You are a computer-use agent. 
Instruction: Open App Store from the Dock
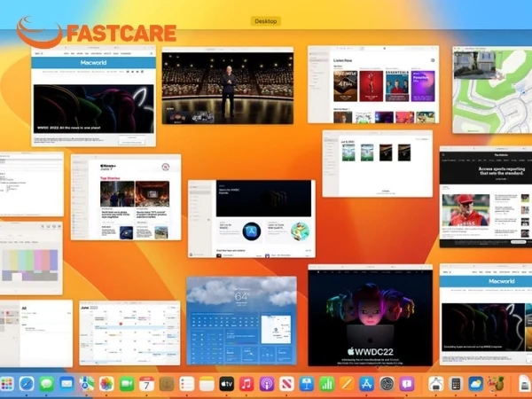(x=367, y=384)
